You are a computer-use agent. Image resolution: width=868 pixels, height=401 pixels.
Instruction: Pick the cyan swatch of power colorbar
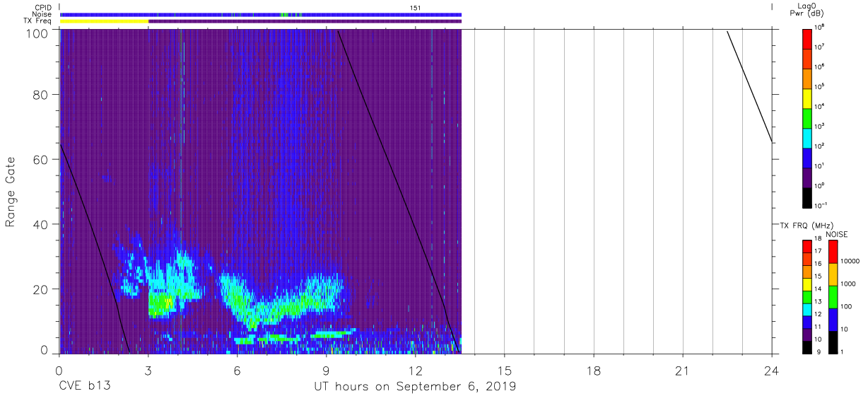pyautogui.click(x=809, y=137)
